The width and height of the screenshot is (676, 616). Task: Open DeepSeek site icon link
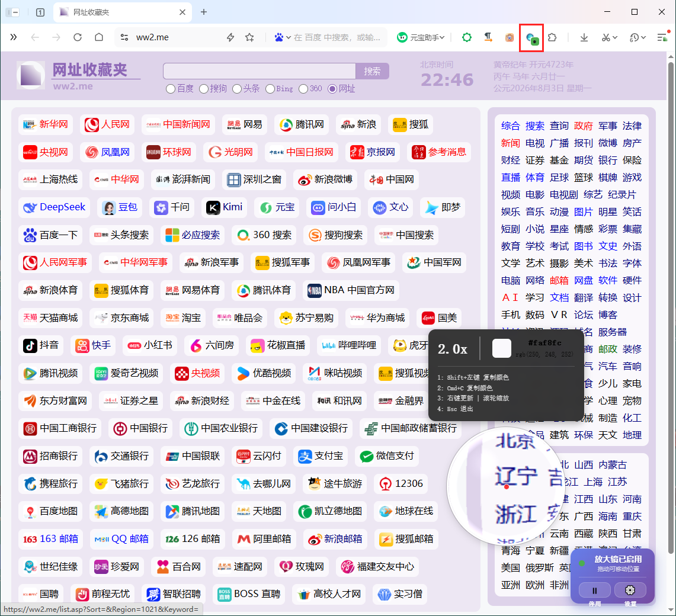(x=30, y=208)
